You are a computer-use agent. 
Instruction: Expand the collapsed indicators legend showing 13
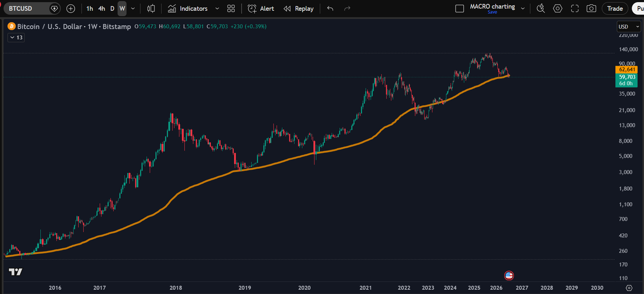pos(15,38)
